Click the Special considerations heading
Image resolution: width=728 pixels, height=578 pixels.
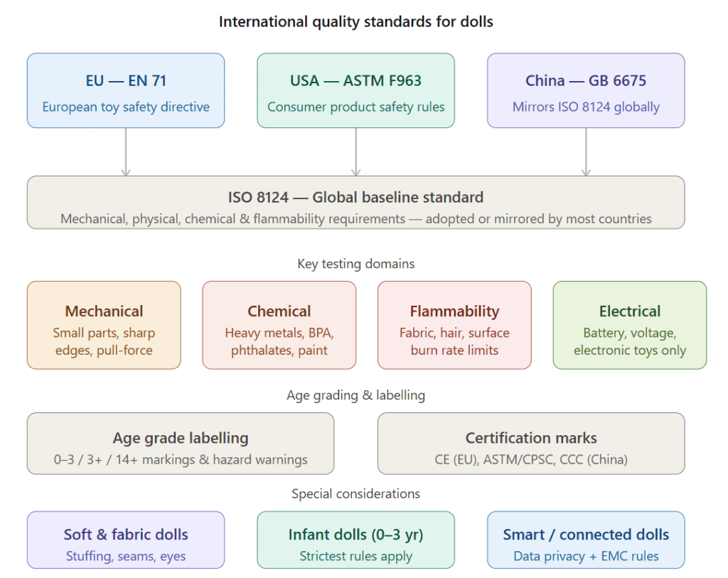click(x=355, y=493)
